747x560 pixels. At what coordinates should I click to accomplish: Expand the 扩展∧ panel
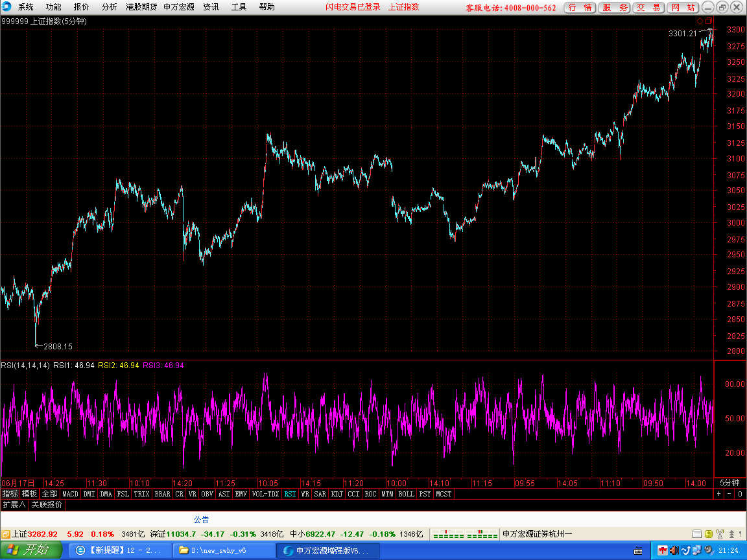tap(14, 505)
